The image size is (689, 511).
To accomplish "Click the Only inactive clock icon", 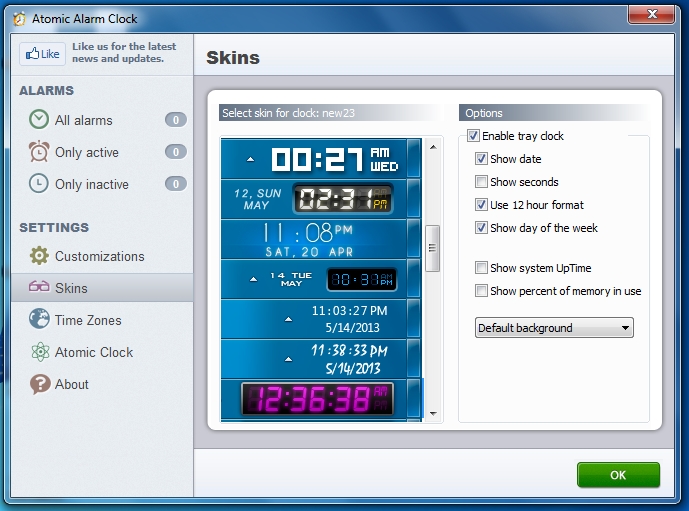I will tap(39, 184).
